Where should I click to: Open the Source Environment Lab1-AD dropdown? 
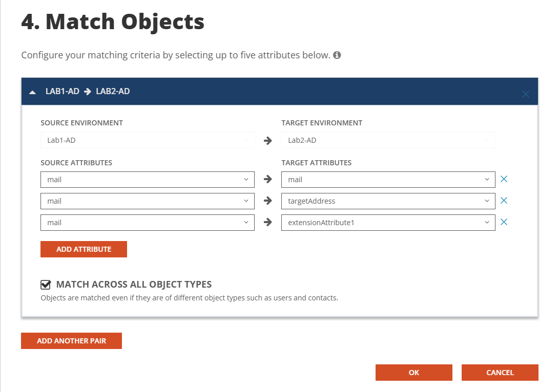(x=147, y=140)
